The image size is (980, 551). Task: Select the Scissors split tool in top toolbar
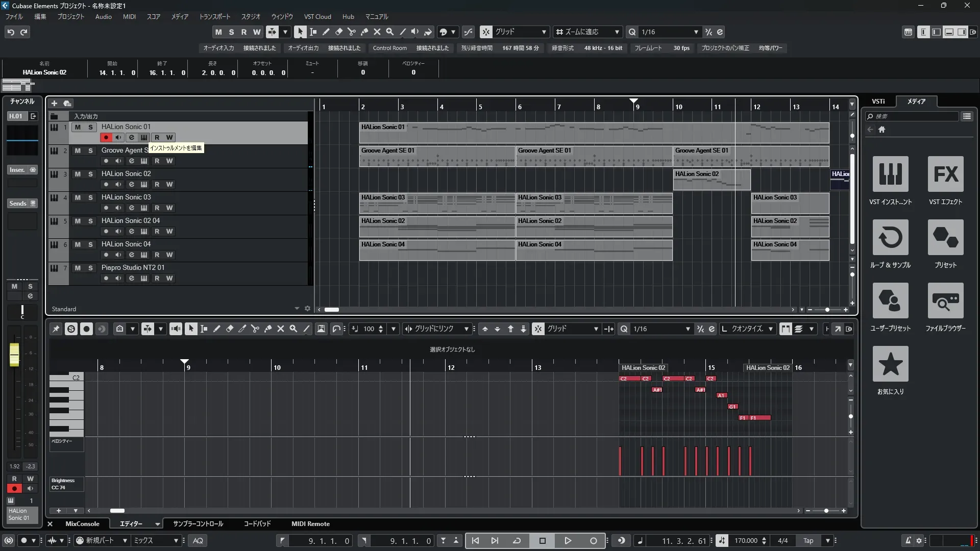pos(351,32)
